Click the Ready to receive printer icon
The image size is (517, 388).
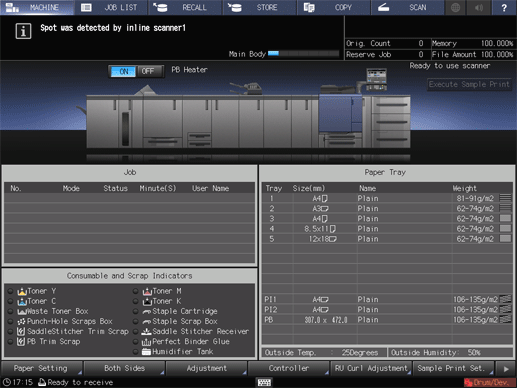(42, 382)
